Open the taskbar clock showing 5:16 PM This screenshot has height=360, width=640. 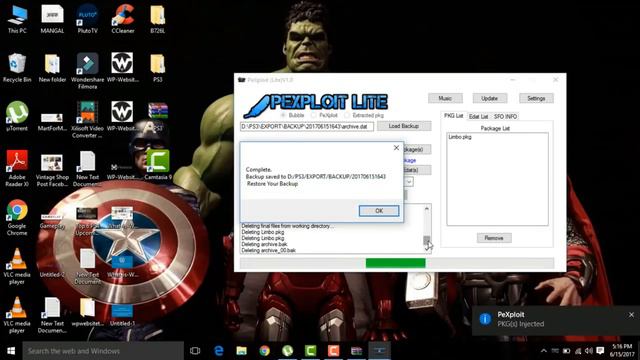point(622,351)
